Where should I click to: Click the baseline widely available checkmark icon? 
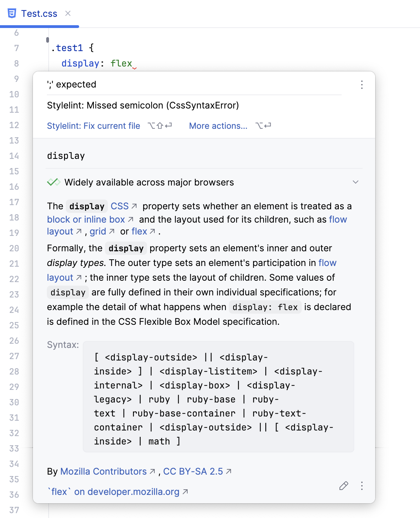(x=54, y=182)
